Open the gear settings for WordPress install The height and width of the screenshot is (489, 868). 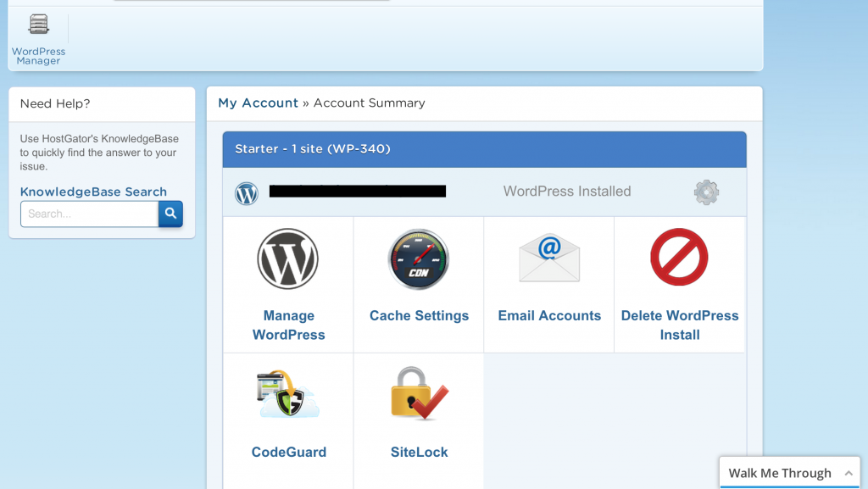pyautogui.click(x=706, y=192)
